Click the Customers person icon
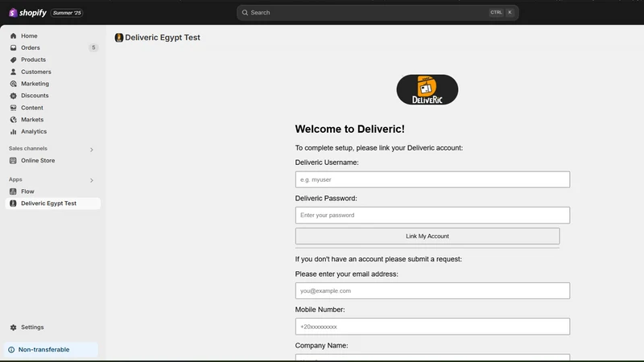The image size is (644, 362). [x=13, y=72]
